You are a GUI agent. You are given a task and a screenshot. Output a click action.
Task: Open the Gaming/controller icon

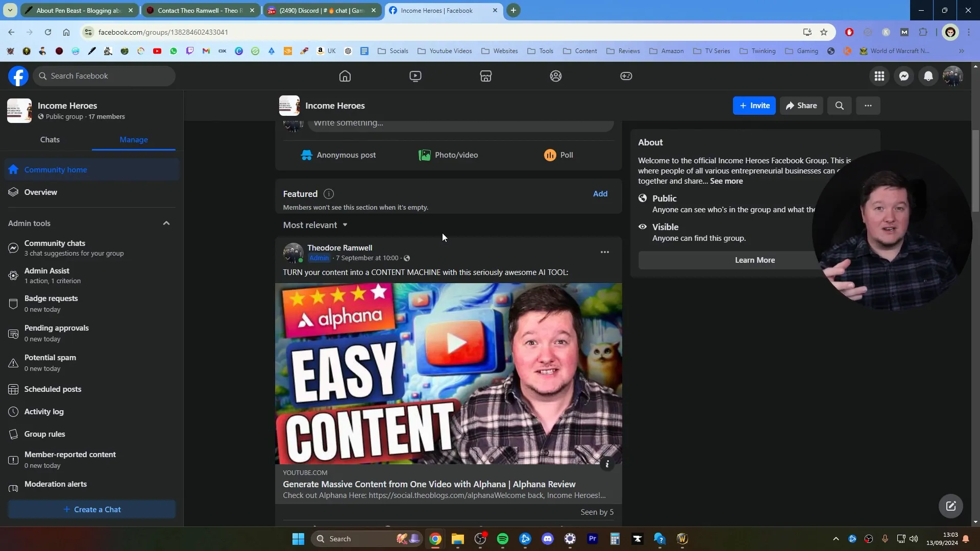[627, 74]
